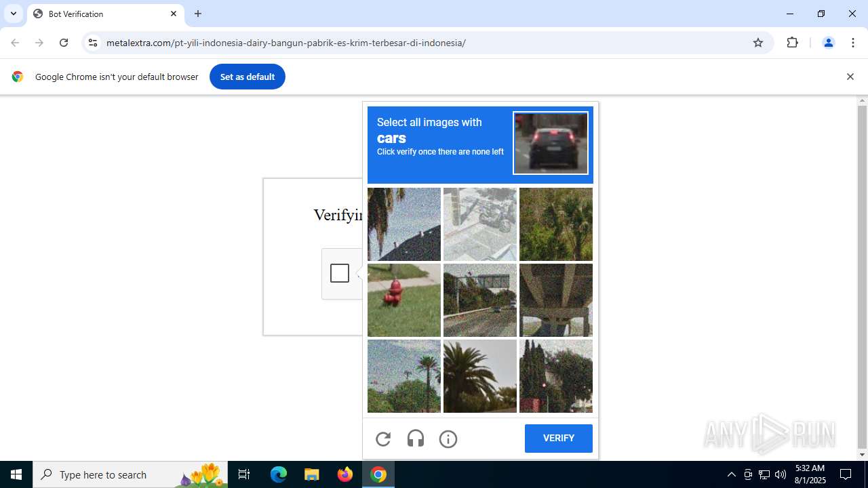Get an audio challenge via headphones icon
The width and height of the screenshot is (868, 488).
coord(416,439)
